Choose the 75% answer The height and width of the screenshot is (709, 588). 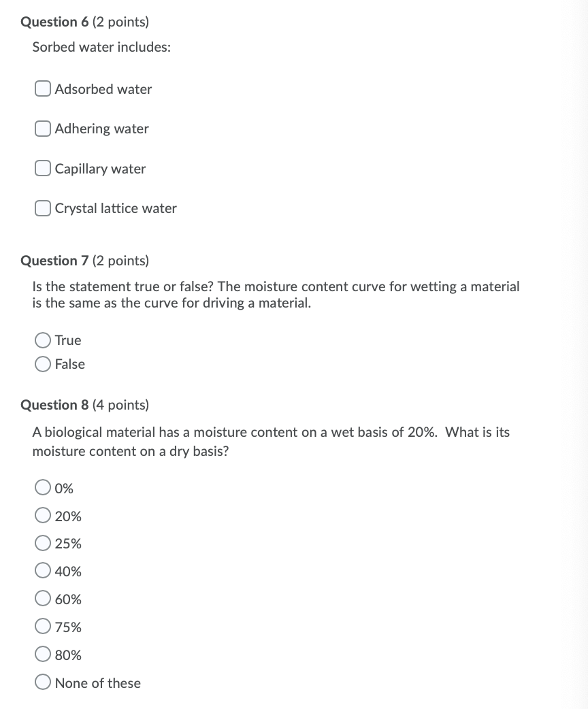[42, 627]
